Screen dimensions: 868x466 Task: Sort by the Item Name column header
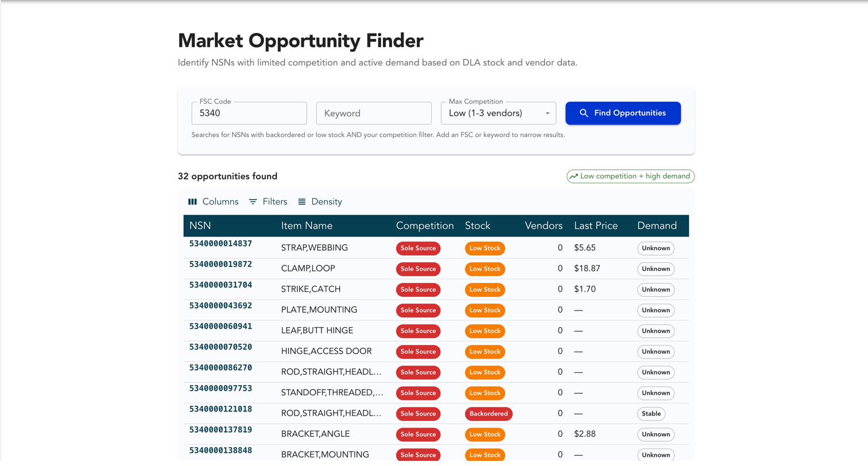tap(307, 226)
